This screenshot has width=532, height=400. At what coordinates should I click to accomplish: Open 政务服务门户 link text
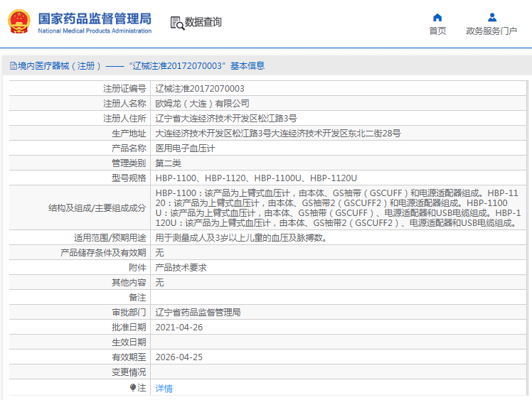(491, 31)
